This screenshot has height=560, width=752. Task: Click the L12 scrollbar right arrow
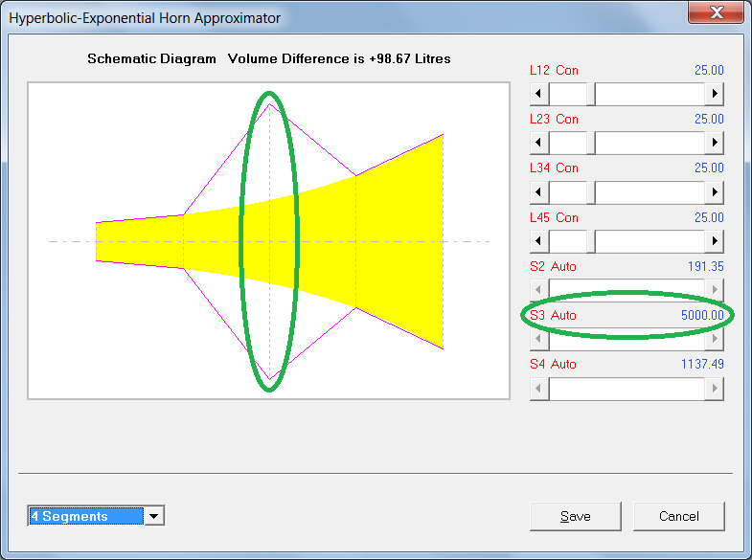714,94
